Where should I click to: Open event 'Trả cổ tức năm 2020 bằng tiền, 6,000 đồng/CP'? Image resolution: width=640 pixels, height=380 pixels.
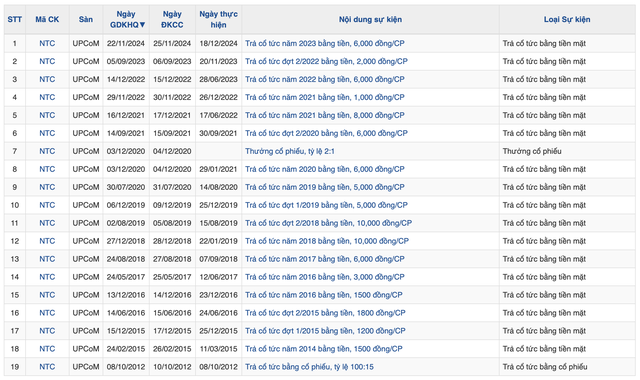[325, 169]
